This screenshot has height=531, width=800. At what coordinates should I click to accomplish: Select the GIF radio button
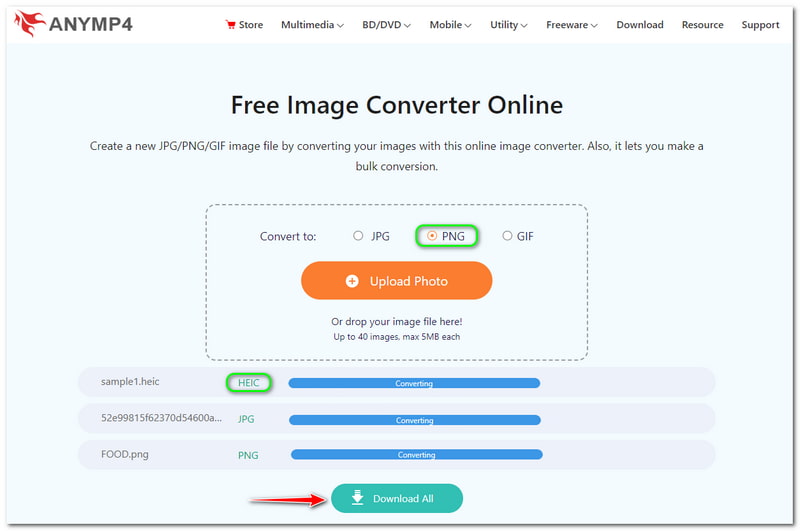click(x=507, y=236)
